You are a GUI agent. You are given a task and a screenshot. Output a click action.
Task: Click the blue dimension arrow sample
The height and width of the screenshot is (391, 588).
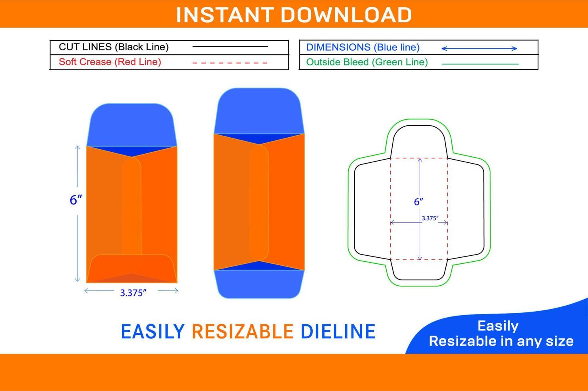(x=479, y=49)
